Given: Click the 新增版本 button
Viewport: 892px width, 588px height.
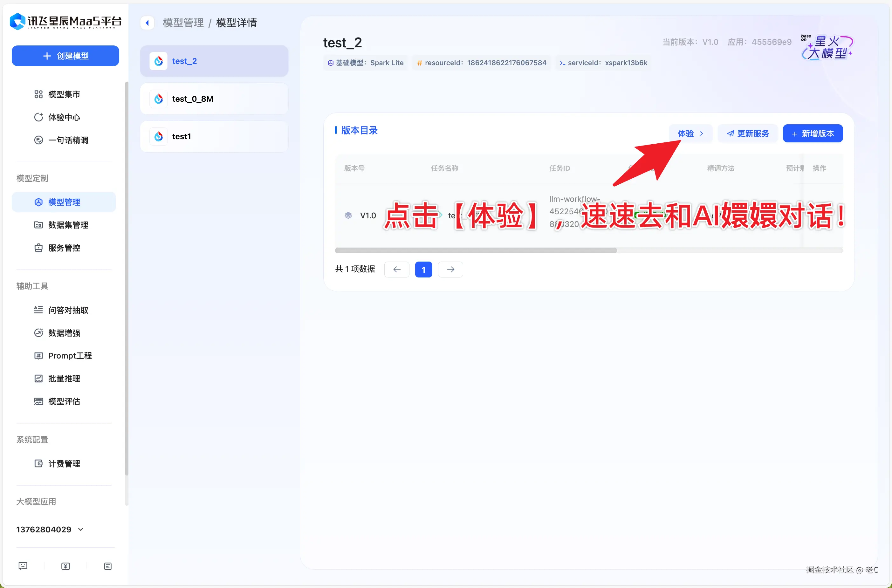Looking at the screenshot, I should (813, 133).
